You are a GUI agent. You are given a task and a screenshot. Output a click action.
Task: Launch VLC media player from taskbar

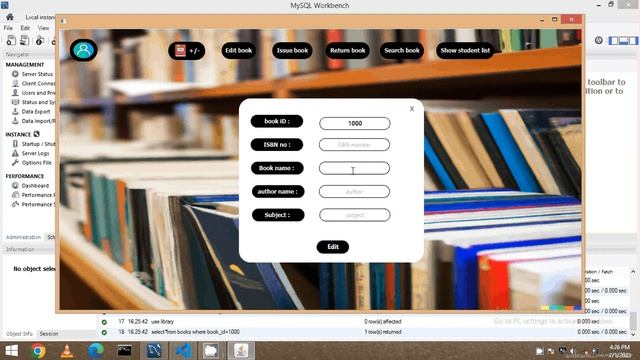67,351
